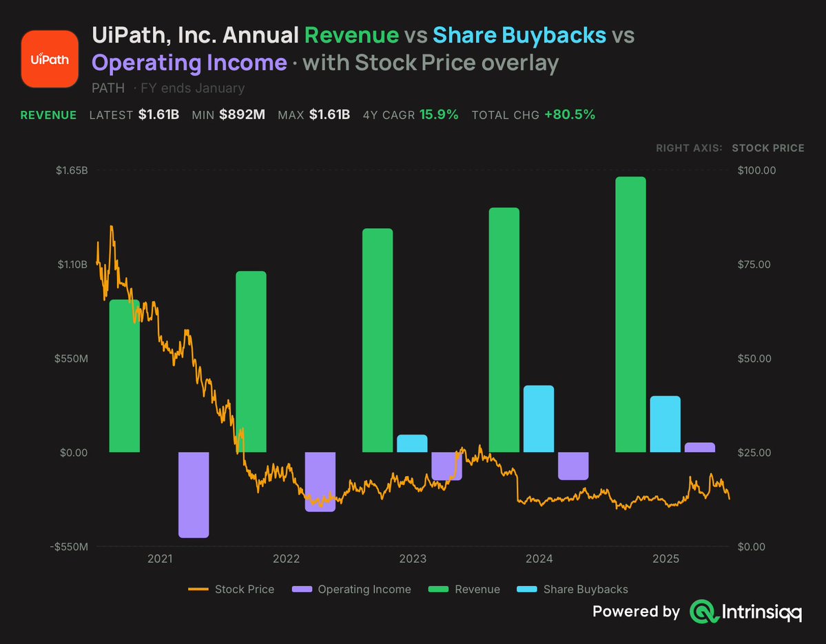The width and height of the screenshot is (826, 644).
Task: Click the Intrinsiqq logo icon
Action: coord(704,612)
